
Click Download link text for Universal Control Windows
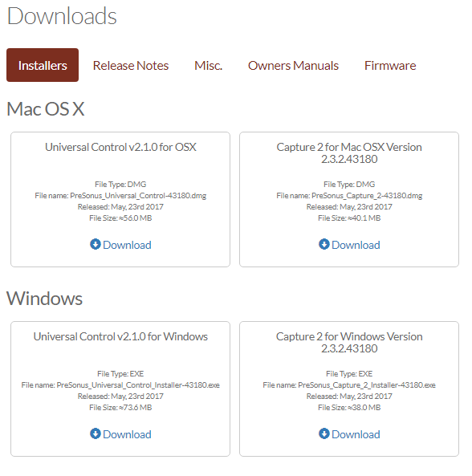tap(127, 434)
